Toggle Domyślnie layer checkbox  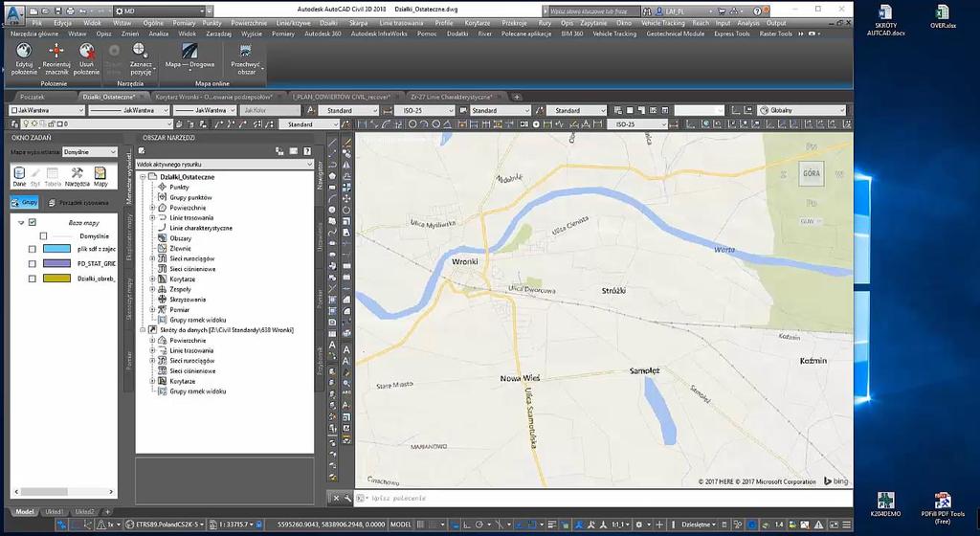point(43,236)
